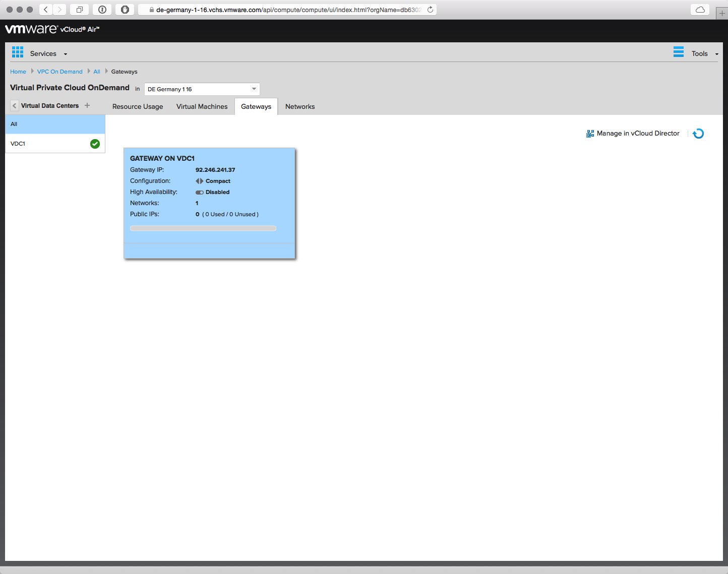Open the Networks tab

[300, 107]
